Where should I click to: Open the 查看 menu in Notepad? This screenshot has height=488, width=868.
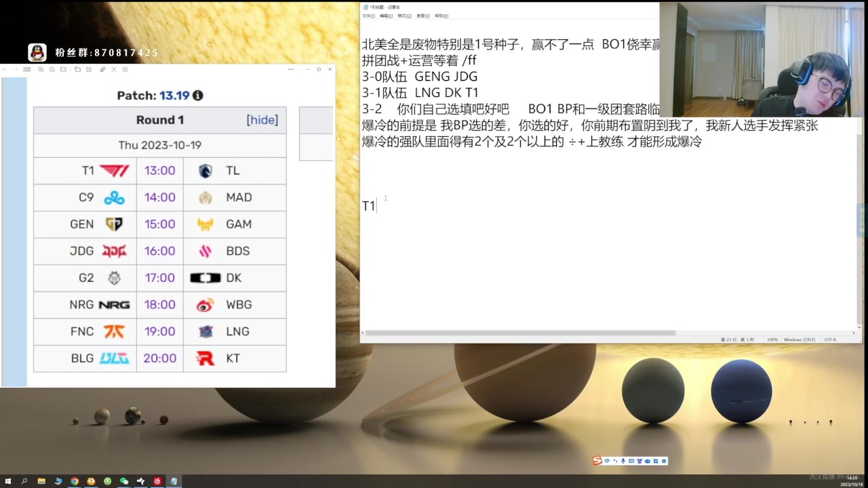(x=422, y=16)
